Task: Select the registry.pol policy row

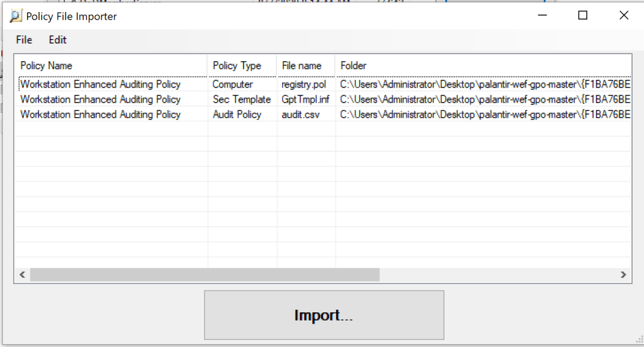Action: 100,84
